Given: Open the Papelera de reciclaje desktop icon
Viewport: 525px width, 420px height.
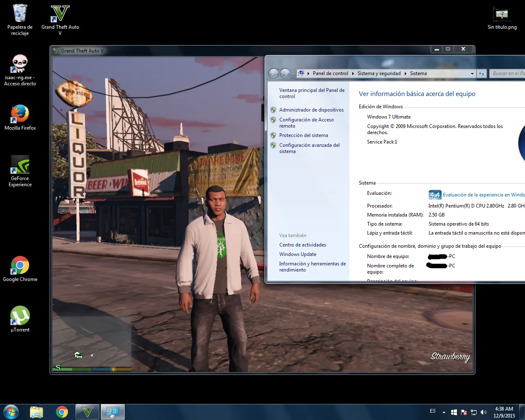Looking at the screenshot, I should pyautogui.click(x=20, y=20).
